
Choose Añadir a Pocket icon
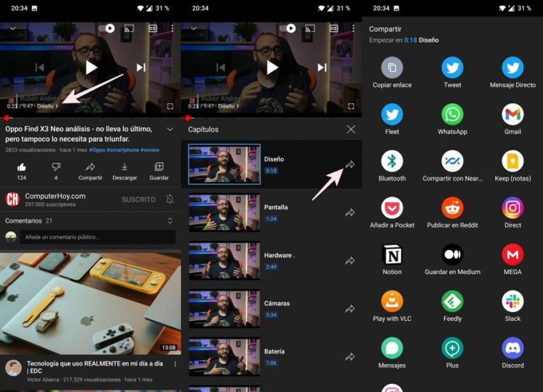click(392, 208)
